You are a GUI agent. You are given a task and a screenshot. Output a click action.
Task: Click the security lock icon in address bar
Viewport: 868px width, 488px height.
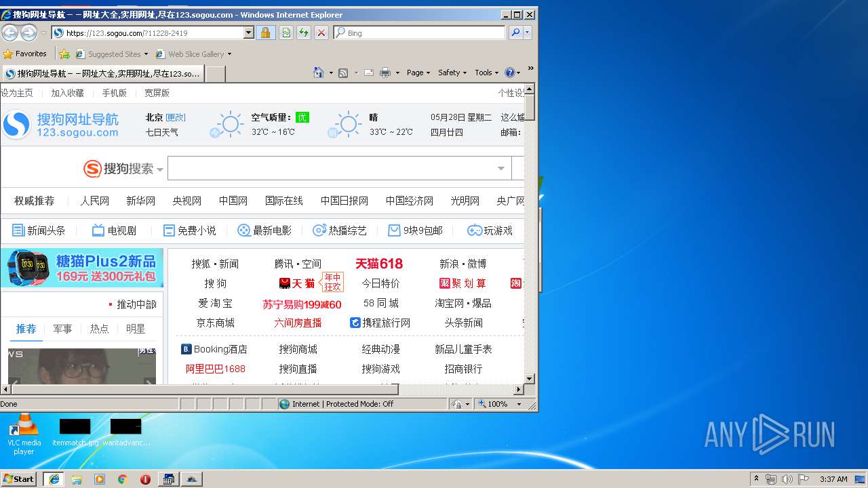point(265,33)
